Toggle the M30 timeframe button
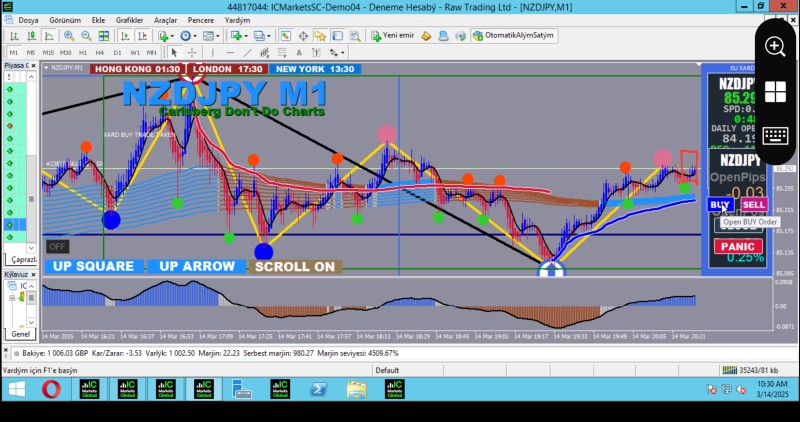Screen dimensions: 800x422 (x=66, y=53)
